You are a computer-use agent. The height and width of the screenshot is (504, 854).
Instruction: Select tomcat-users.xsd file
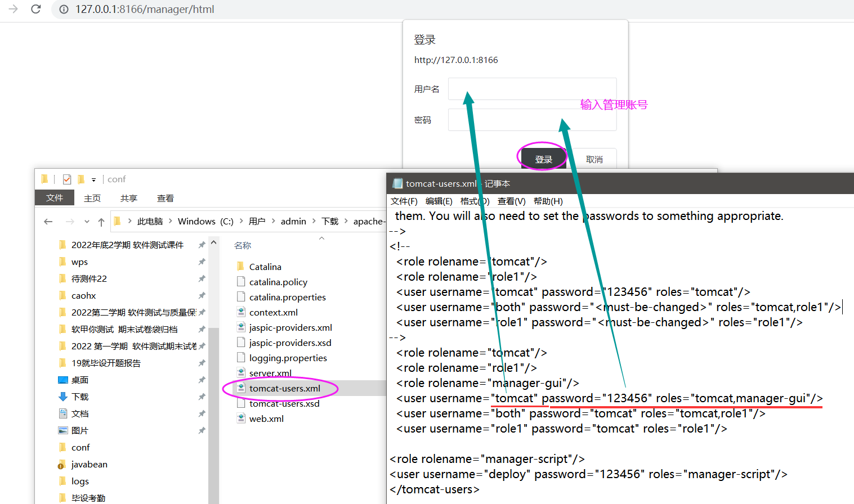click(284, 403)
